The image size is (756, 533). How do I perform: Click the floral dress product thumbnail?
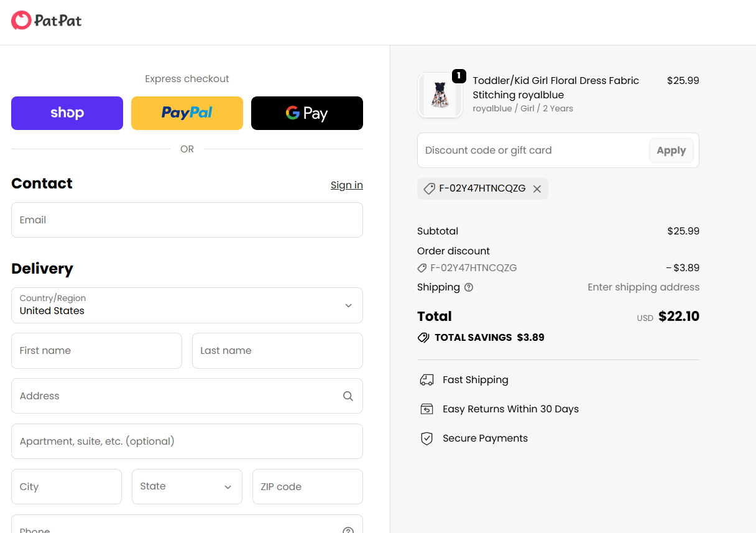tap(440, 95)
